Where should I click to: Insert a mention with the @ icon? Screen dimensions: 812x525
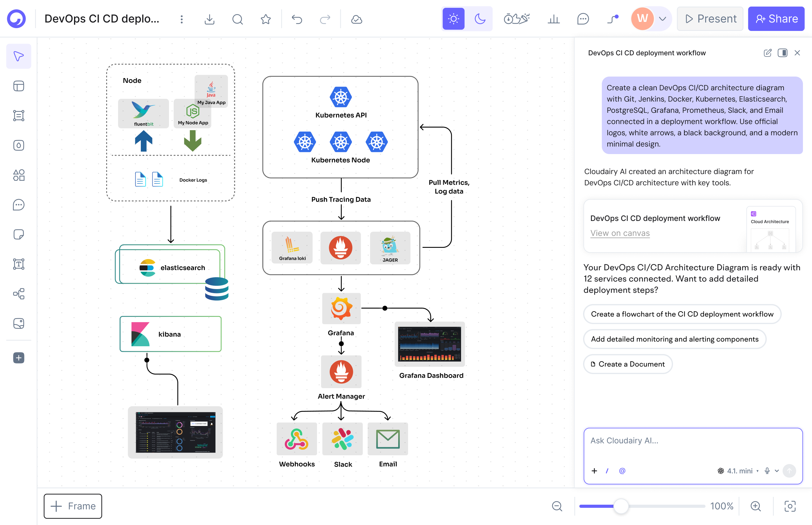click(622, 471)
